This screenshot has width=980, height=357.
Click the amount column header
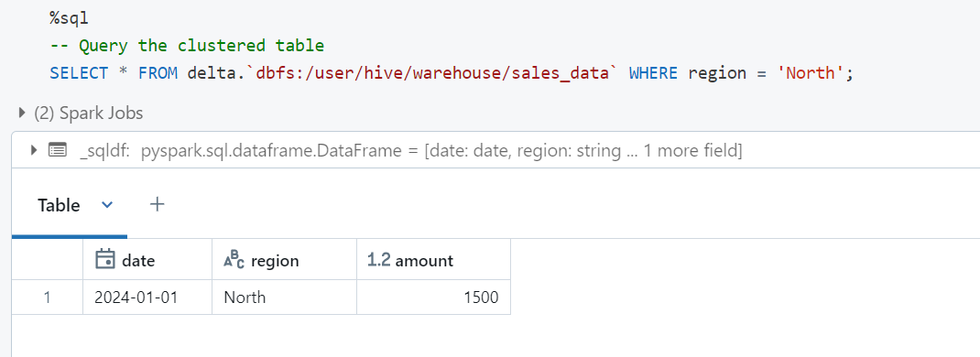click(434, 260)
